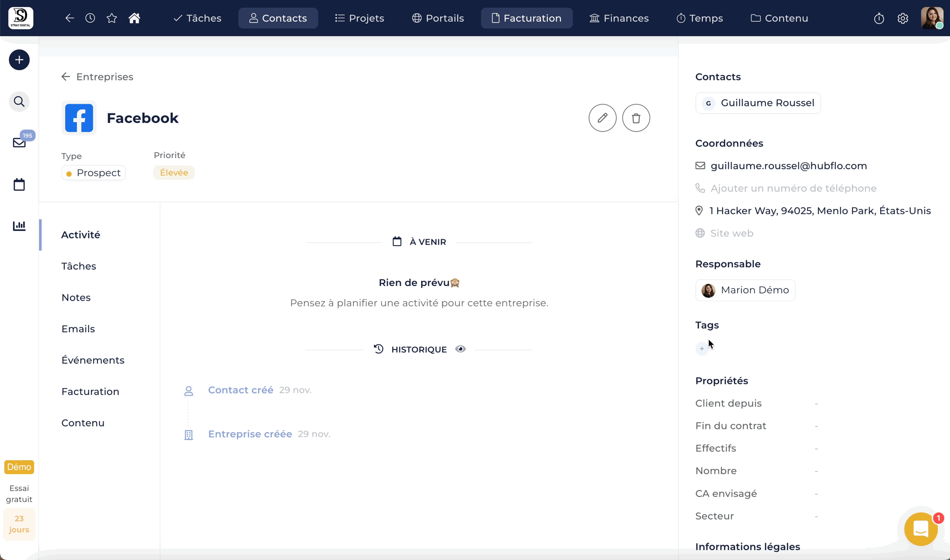This screenshot has height=560, width=950.
Task: Open the Portails menu
Action: pyautogui.click(x=437, y=18)
